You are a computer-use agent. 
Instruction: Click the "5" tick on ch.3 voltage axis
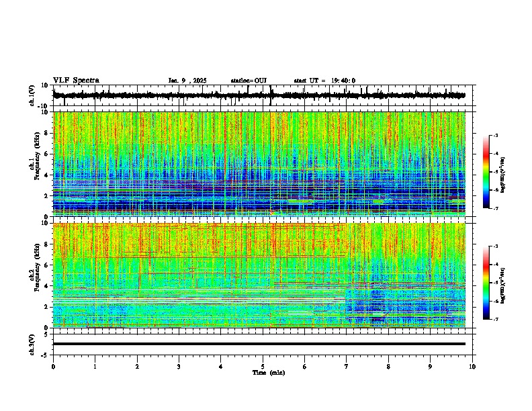47,334
